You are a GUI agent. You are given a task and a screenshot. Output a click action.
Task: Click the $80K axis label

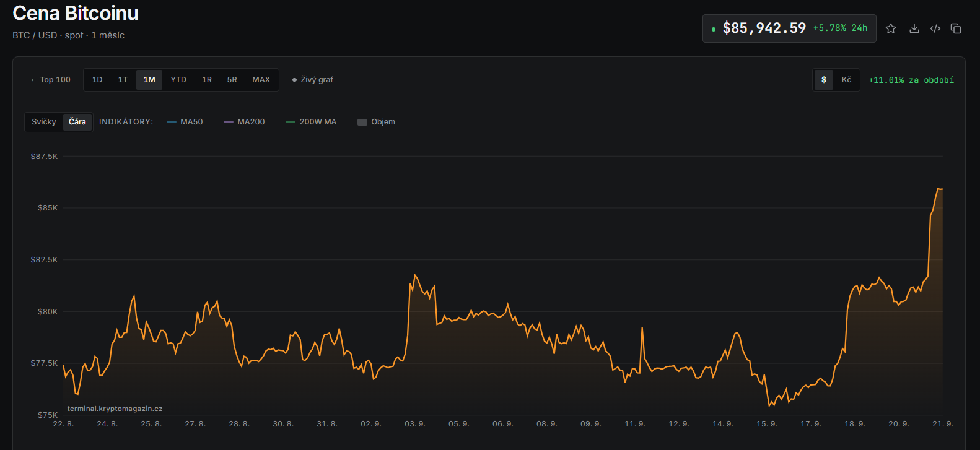point(48,312)
